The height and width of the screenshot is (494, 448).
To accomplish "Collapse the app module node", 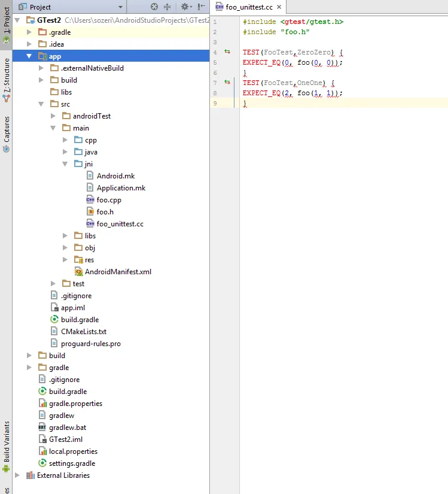I will point(29,56).
